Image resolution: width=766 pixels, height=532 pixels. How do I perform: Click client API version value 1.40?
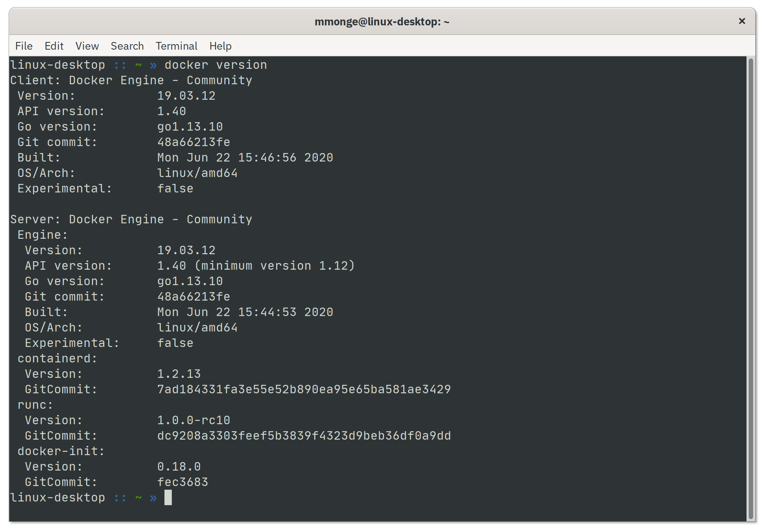[x=171, y=111]
